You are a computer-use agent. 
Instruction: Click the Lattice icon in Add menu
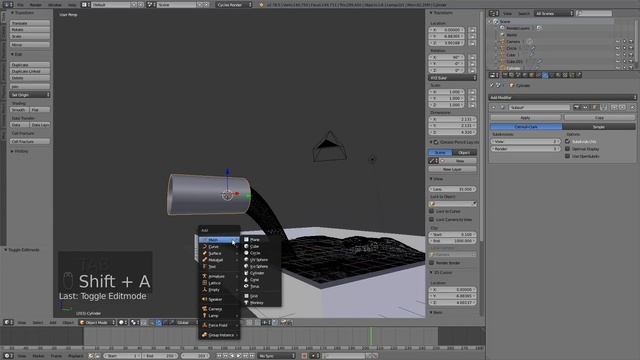coord(204,283)
